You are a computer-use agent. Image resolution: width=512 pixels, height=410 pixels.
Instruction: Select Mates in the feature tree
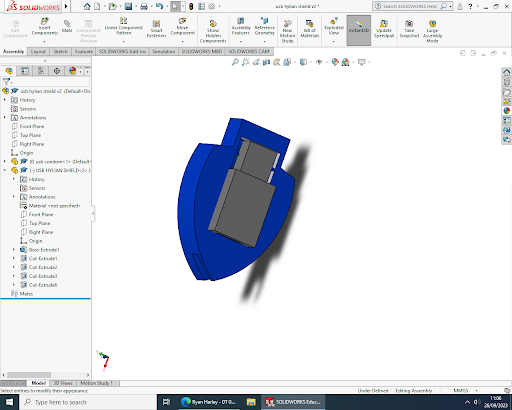(26, 294)
